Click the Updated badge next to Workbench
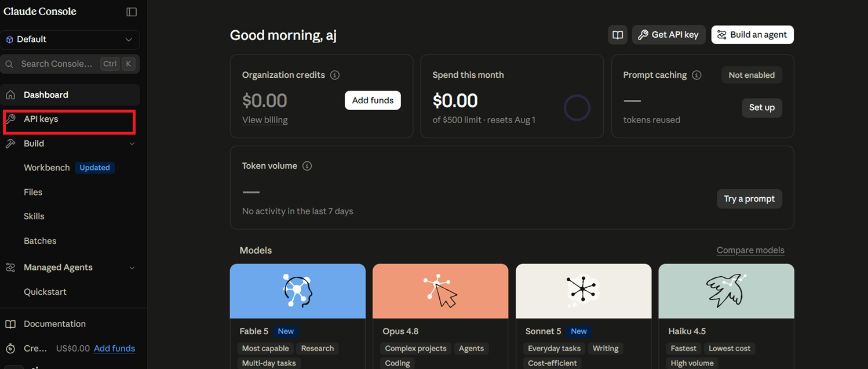The image size is (868, 369). [x=95, y=168]
